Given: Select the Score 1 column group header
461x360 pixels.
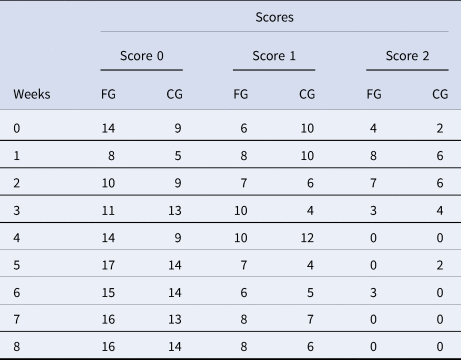Looking at the screenshot, I should pyautogui.click(x=274, y=56).
